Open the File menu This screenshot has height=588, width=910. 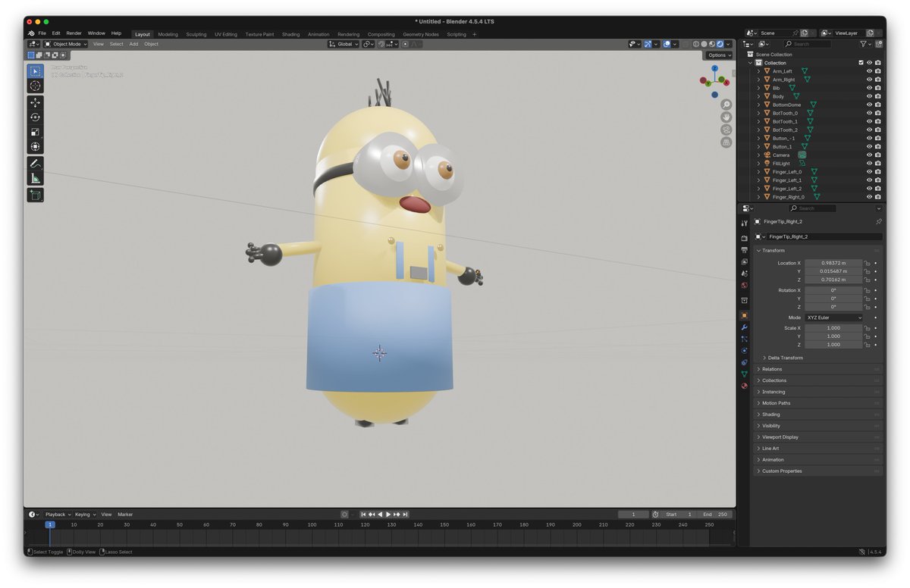42,33
